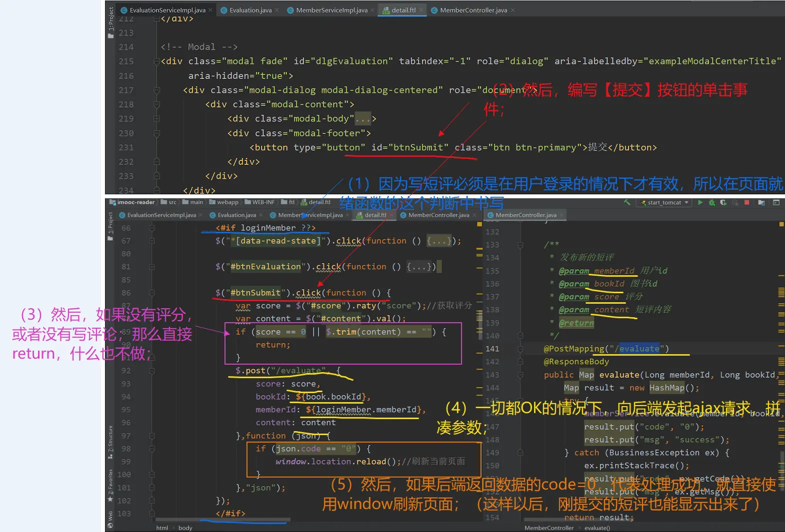Click the Debug bug icon
The image size is (785, 532).
point(711,202)
